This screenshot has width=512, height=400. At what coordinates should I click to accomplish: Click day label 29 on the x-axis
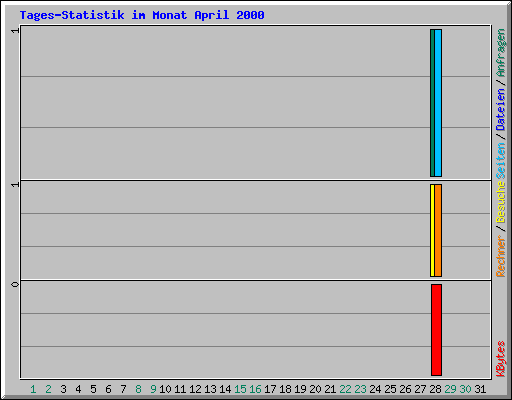(x=450, y=389)
